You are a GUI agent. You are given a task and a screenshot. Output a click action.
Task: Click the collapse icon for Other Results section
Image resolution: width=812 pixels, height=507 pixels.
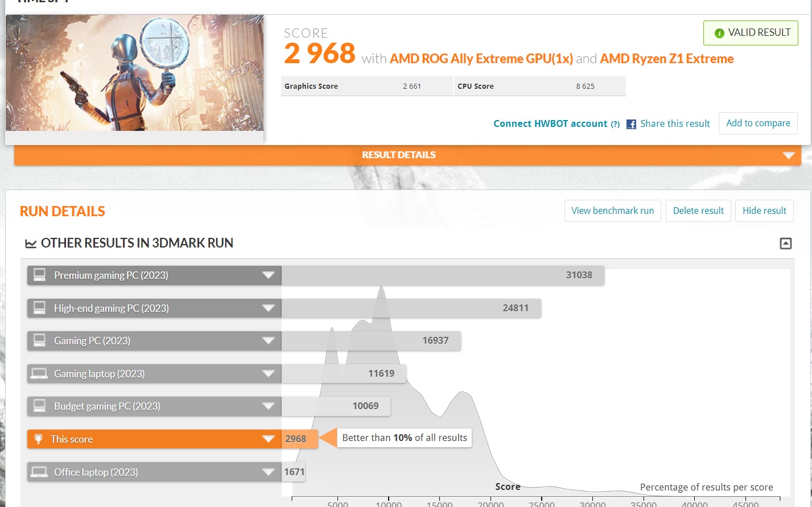(785, 244)
